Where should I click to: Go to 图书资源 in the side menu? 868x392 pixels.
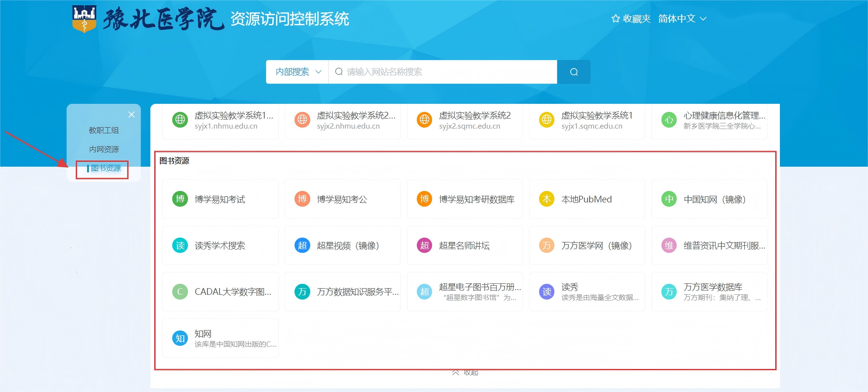106,168
